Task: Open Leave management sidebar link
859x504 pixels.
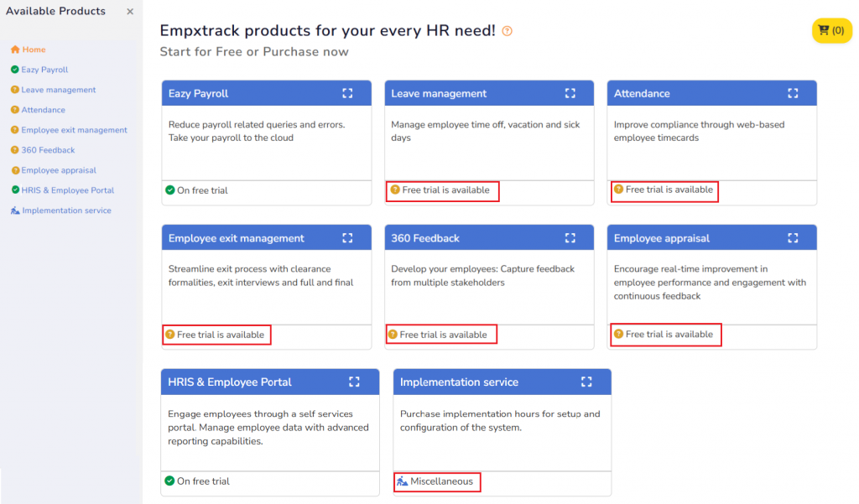Action: (58, 90)
